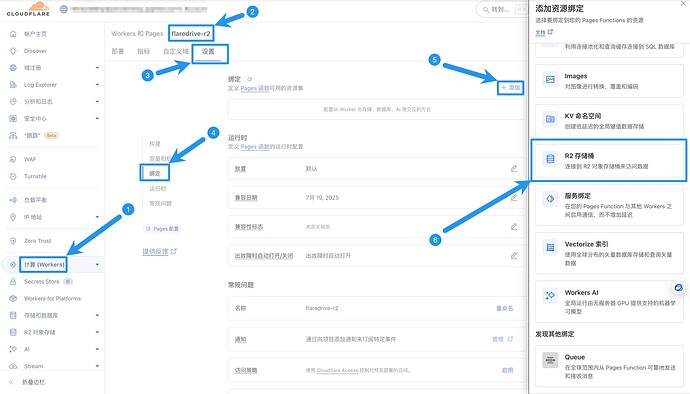Expand the Log Explorer sidebar arrow

[x=97, y=85]
